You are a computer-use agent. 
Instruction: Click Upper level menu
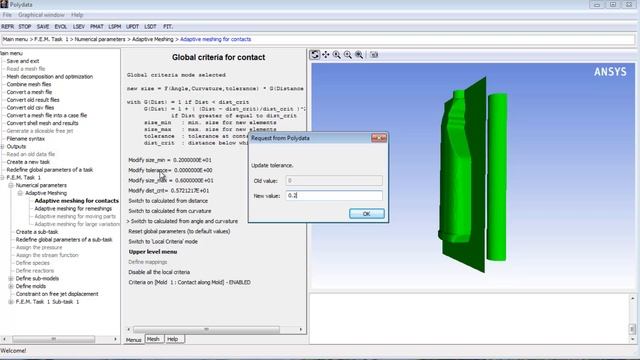pyautogui.click(x=153, y=252)
